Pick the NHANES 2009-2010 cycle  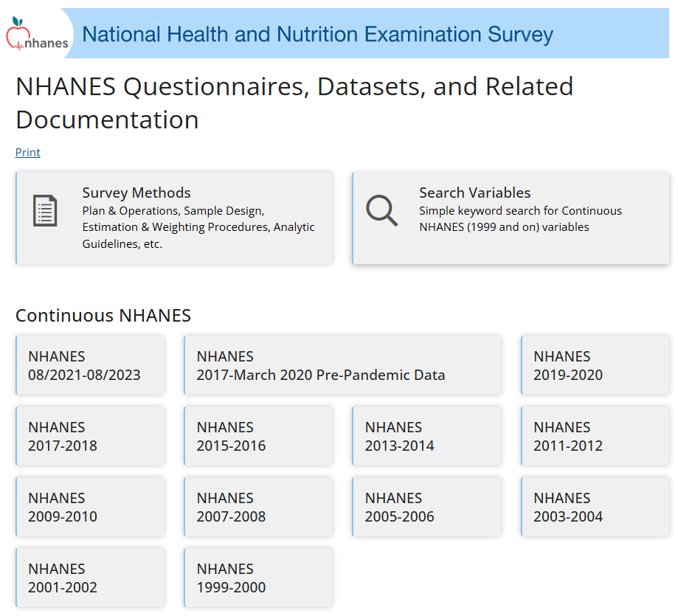[89, 507]
